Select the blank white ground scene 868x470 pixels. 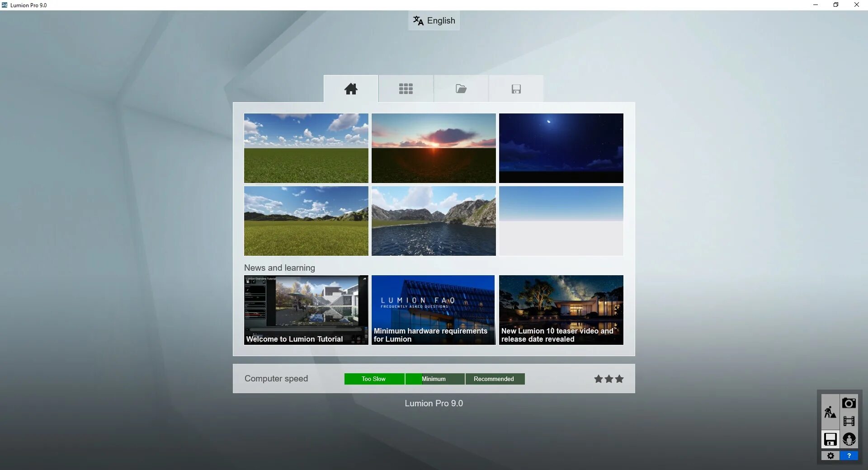click(x=561, y=221)
